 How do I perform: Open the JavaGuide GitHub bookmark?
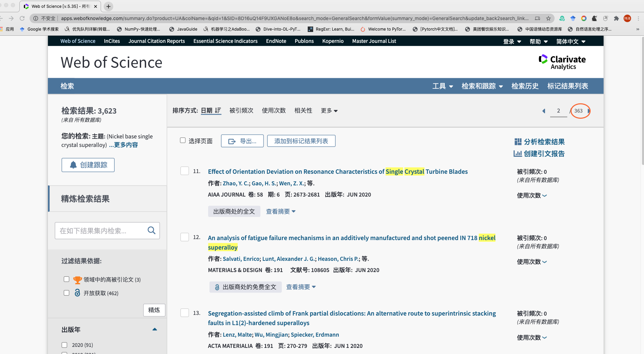[x=184, y=29]
